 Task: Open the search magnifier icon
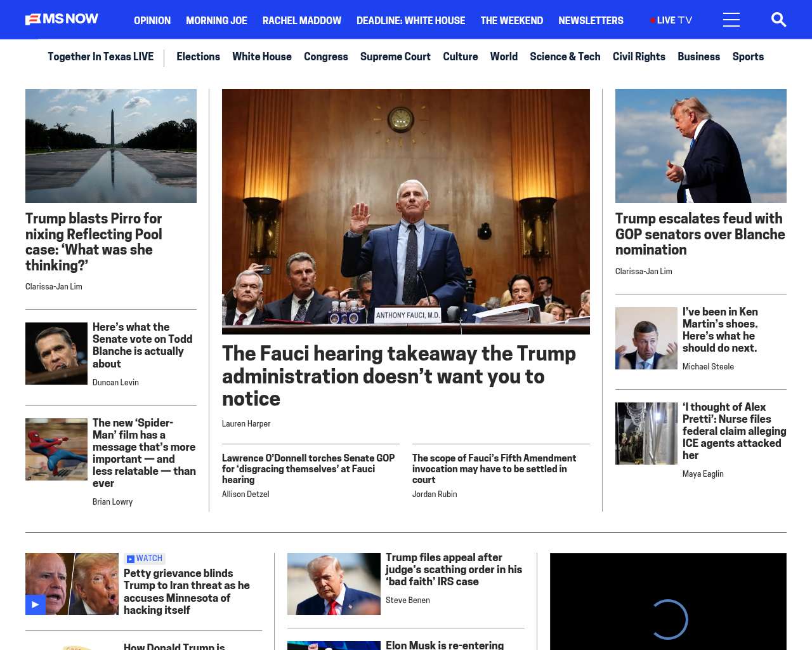pyautogui.click(x=778, y=20)
